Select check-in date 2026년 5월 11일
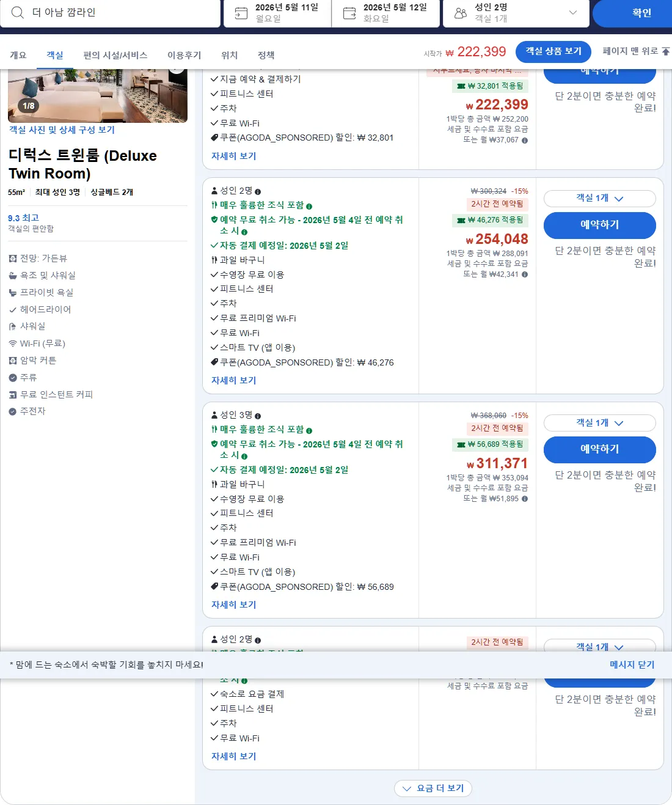The width and height of the screenshot is (672, 805). tap(277, 13)
